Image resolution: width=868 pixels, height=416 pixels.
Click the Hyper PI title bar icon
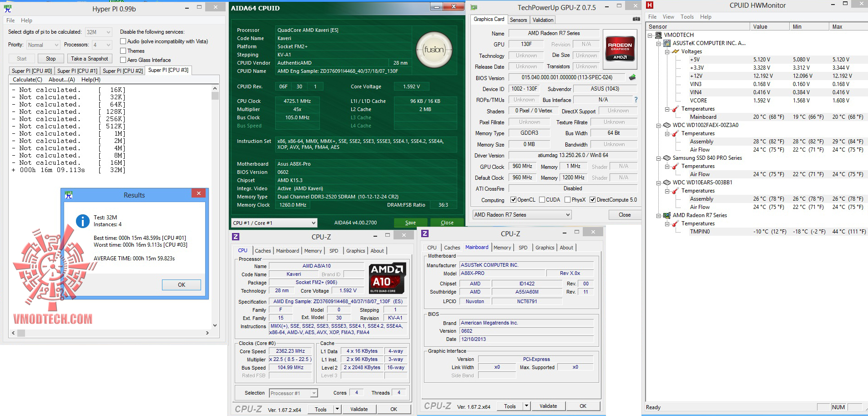point(7,8)
